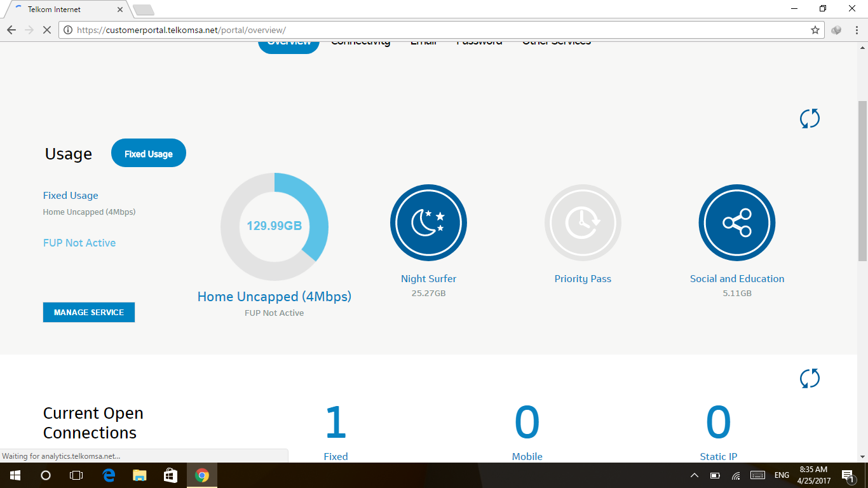Open Chrome's three-dot menu
868x488 pixels.
coord(856,30)
